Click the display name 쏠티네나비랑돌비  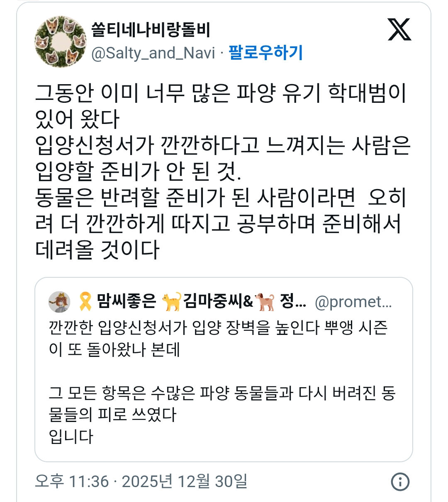coord(151,30)
